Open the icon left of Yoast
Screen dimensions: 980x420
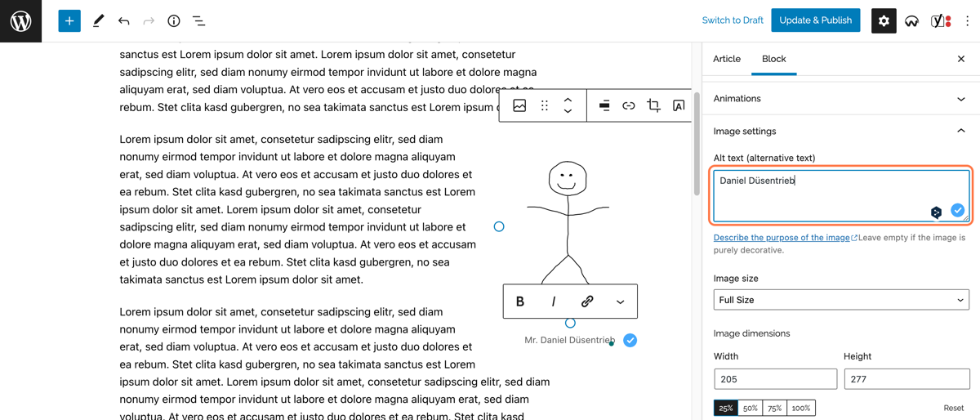point(911,20)
